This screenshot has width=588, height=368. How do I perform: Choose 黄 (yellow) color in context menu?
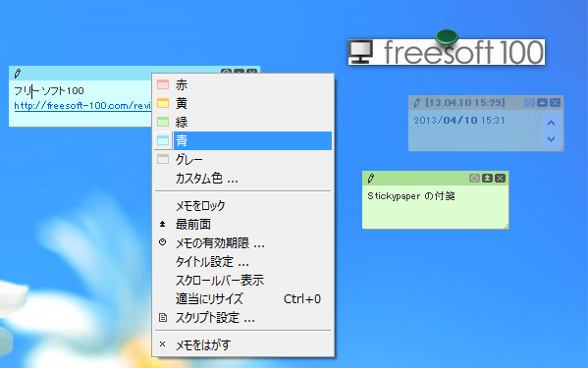(x=243, y=103)
